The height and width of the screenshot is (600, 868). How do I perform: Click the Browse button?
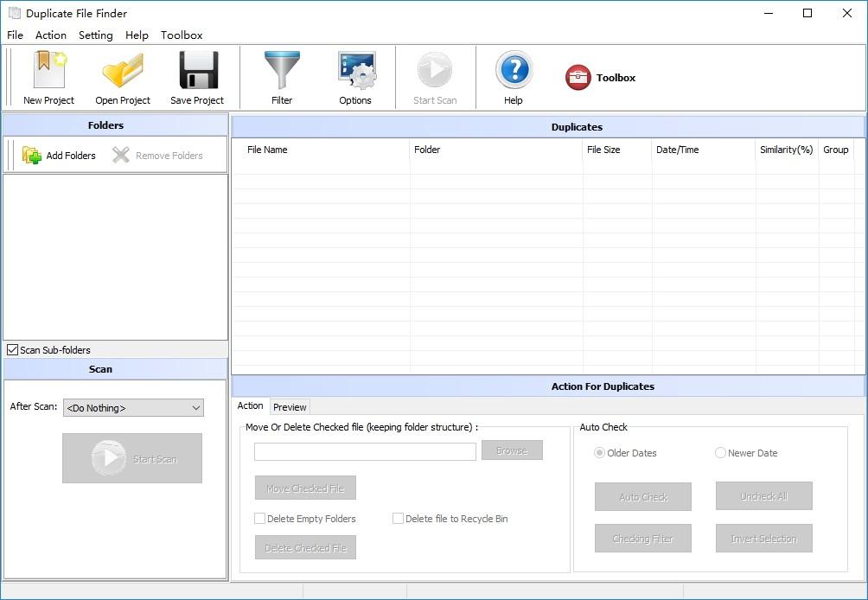(x=512, y=450)
